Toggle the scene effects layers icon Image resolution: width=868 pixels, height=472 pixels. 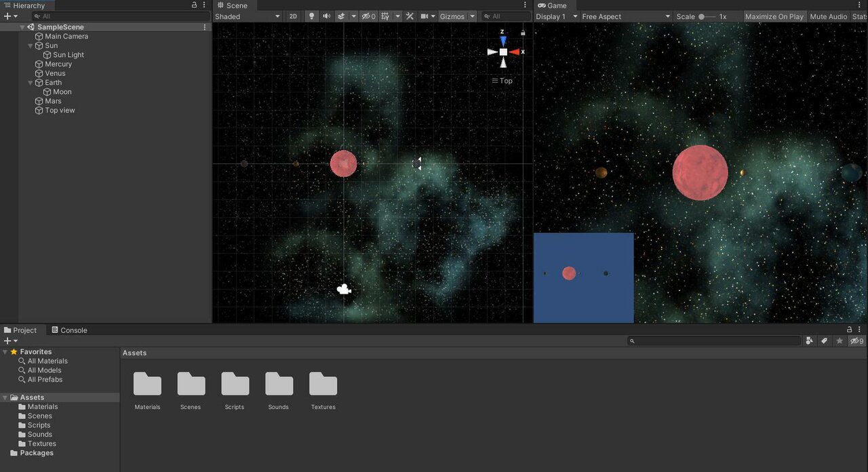pyautogui.click(x=341, y=16)
